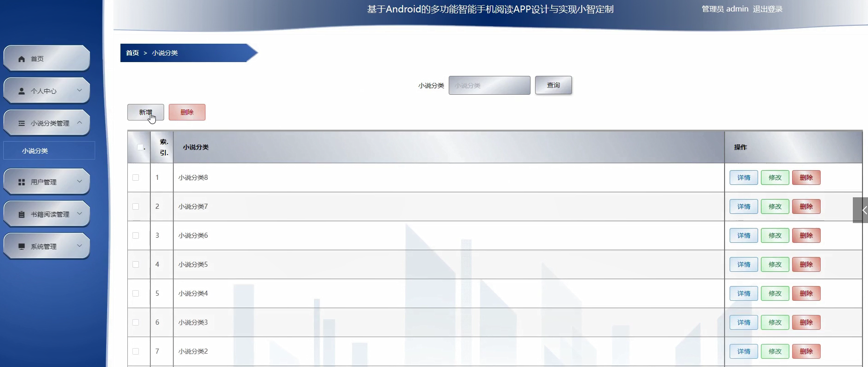Check the box for row 小说分类4

pos(136,293)
